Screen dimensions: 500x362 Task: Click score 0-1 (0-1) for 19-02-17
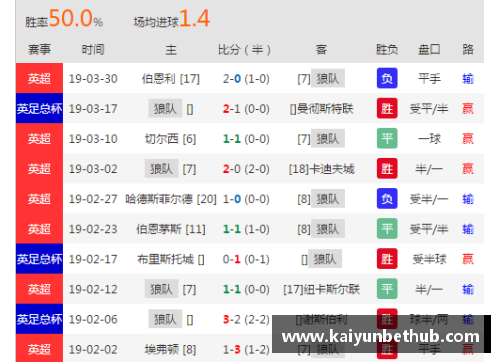click(x=246, y=259)
